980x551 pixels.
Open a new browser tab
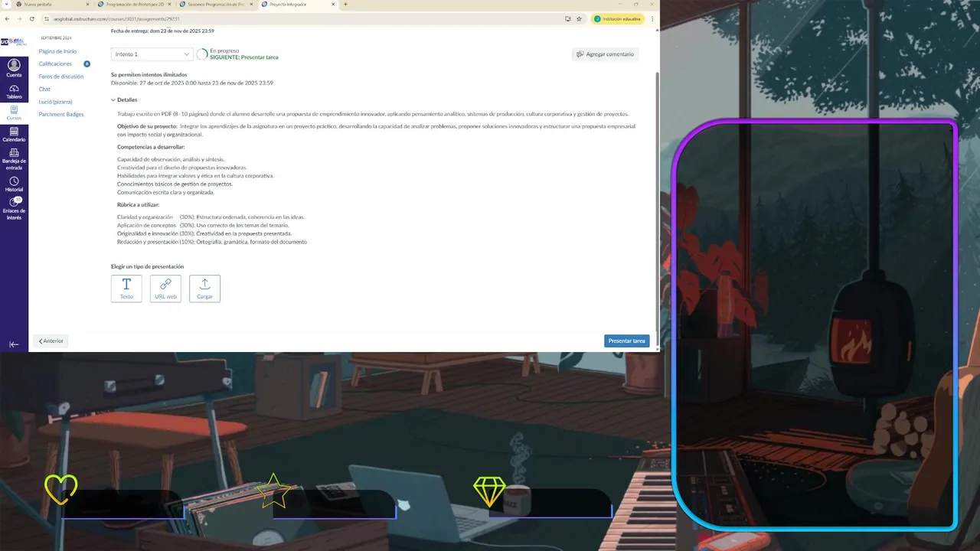pos(345,5)
